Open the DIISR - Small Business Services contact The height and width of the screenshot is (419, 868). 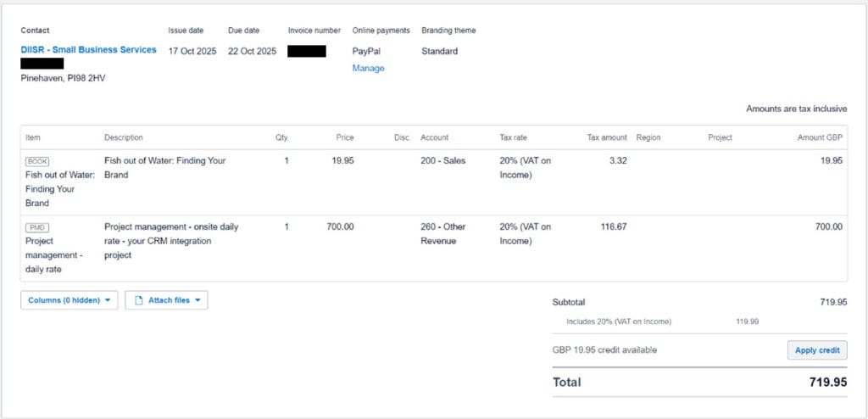88,50
